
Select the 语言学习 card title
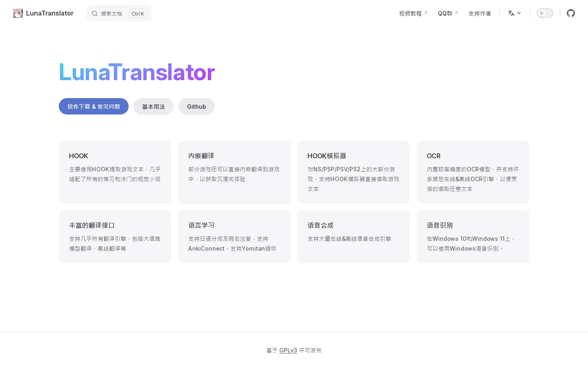[201, 225]
